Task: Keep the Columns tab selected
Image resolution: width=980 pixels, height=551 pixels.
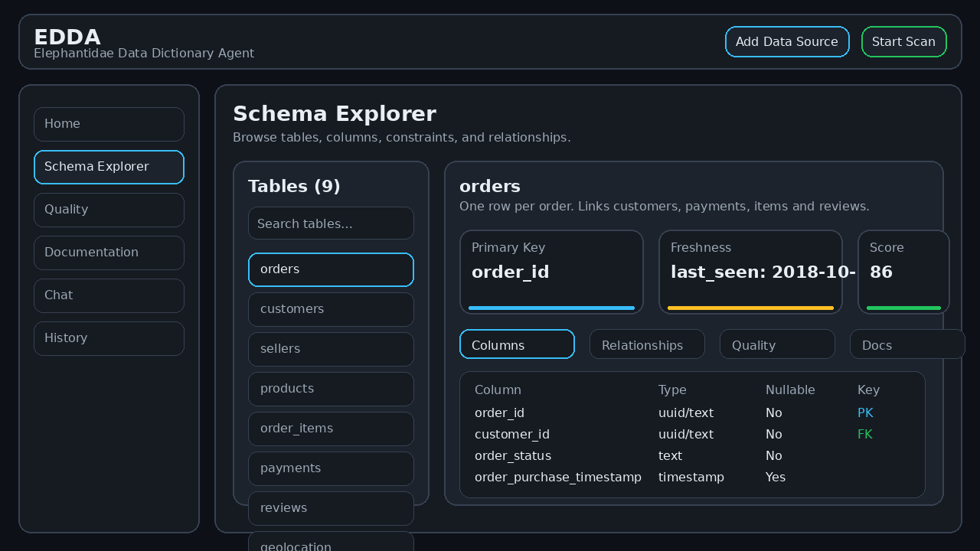Action: click(517, 344)
